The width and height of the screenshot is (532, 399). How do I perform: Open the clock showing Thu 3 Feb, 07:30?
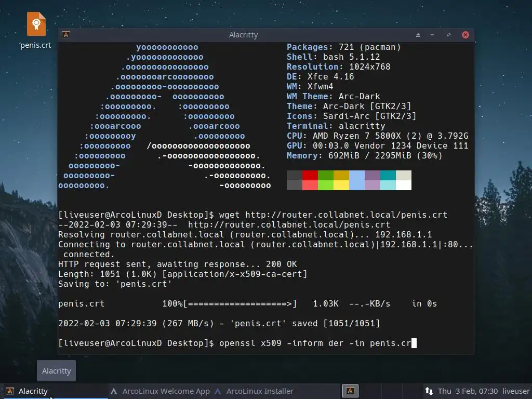click(468, 391)
